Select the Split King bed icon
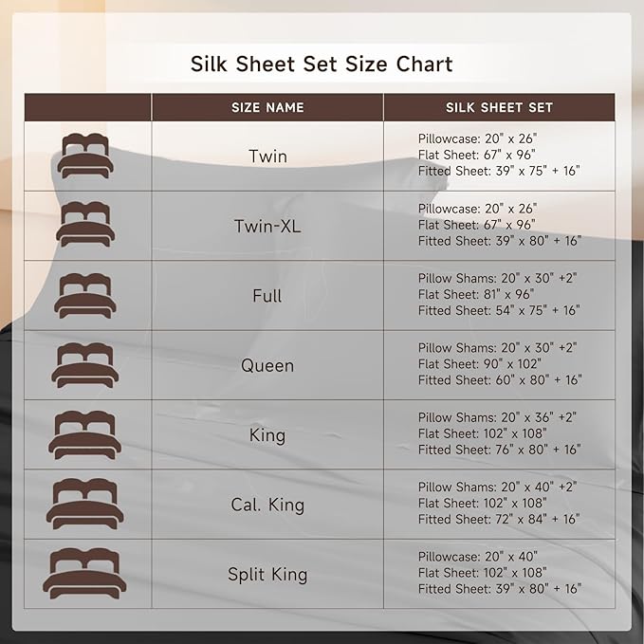The image size is (644, 644). (x=85, y=574)
